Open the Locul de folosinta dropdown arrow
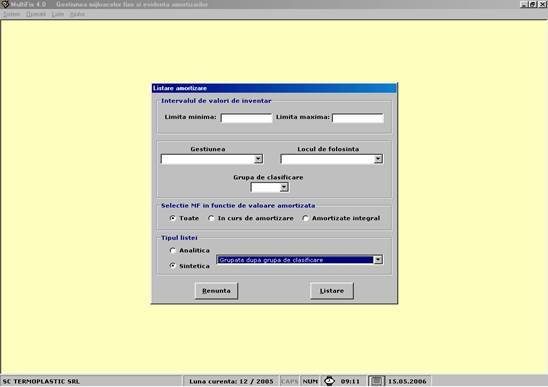The width and height of the screenshot is (548, 387). 378,159
